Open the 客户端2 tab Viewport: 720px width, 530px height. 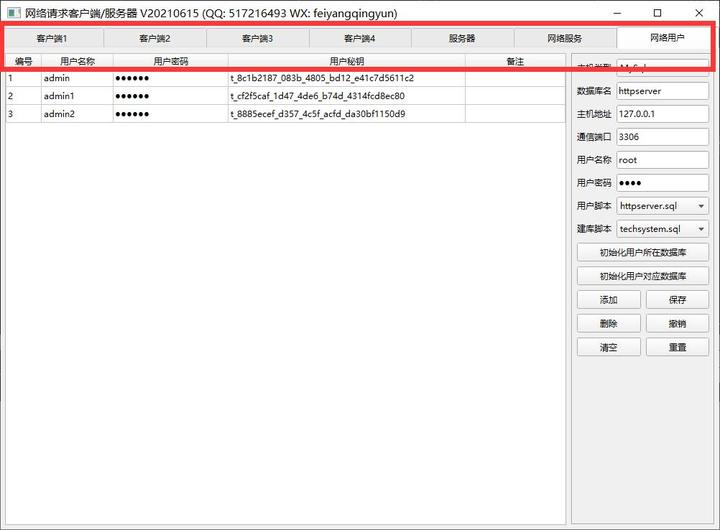[155, 39]
